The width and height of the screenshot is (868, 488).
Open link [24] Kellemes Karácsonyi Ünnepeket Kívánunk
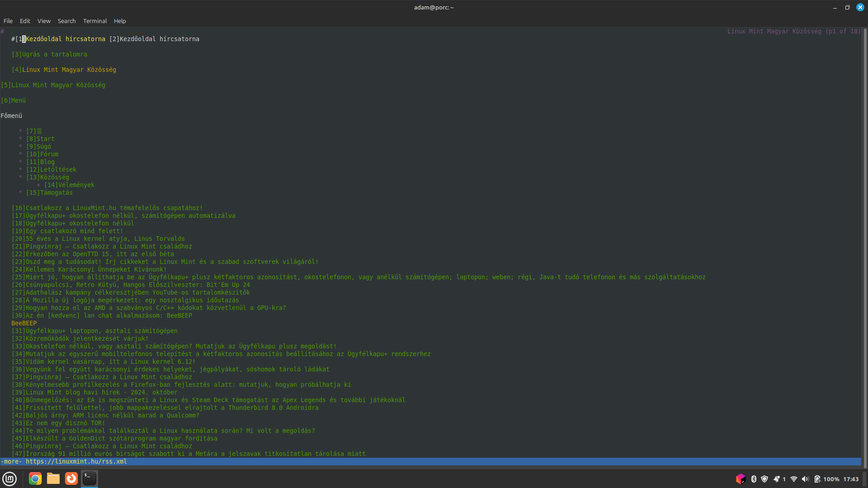(90, 269)
